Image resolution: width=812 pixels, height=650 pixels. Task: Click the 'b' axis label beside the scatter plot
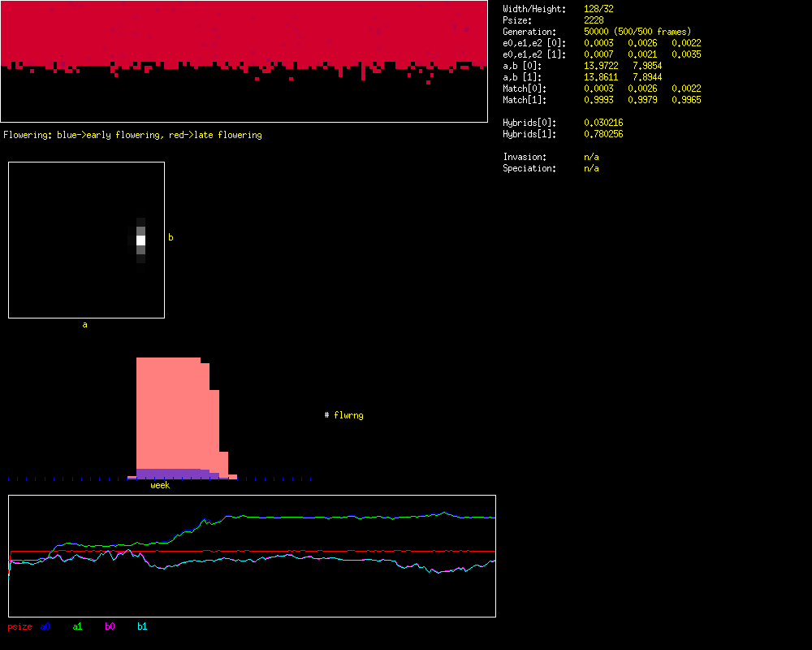[171, 237]
